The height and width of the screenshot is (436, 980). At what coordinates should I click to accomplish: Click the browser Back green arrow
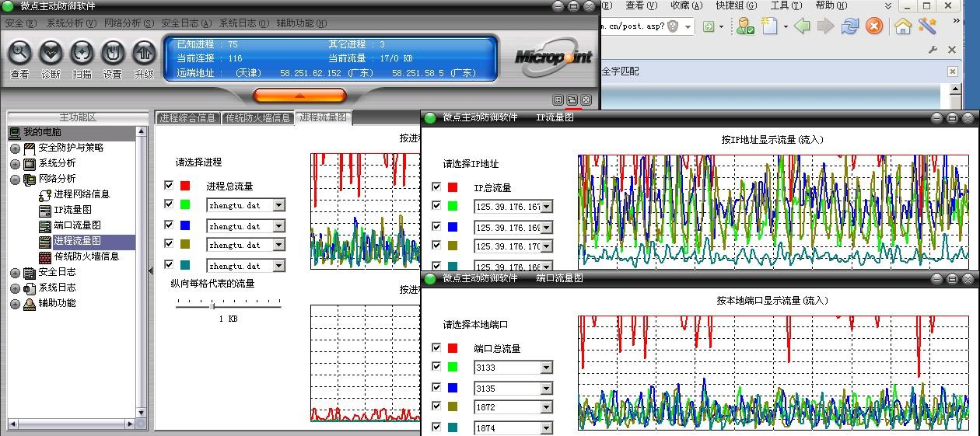[802, 26]
